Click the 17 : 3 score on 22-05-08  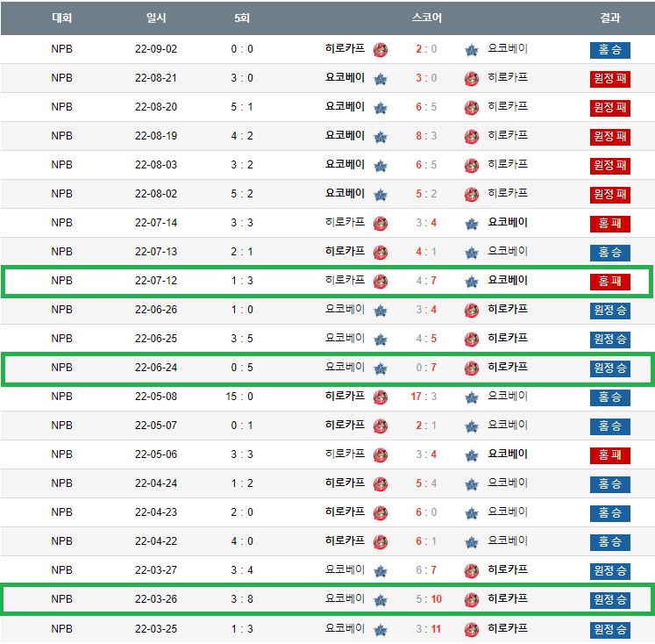424,397
